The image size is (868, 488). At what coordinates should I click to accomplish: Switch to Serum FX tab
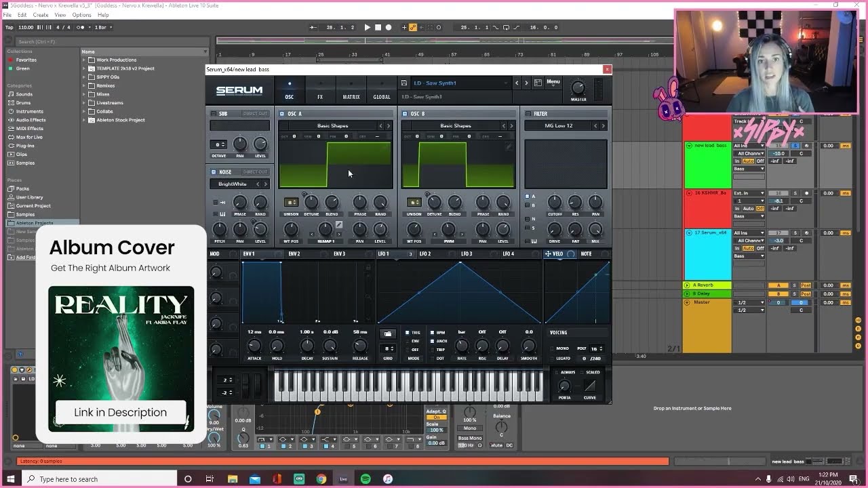(x=320, y=91)
